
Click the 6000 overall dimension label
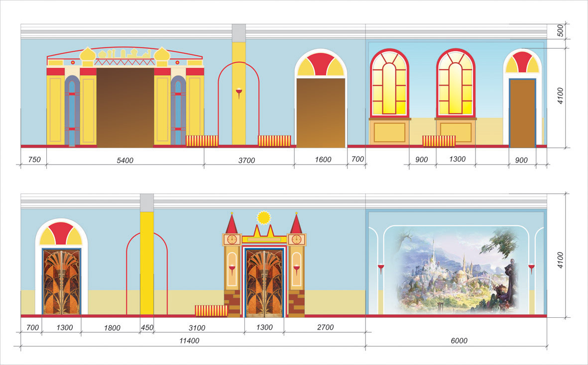(x=459, y=341)
